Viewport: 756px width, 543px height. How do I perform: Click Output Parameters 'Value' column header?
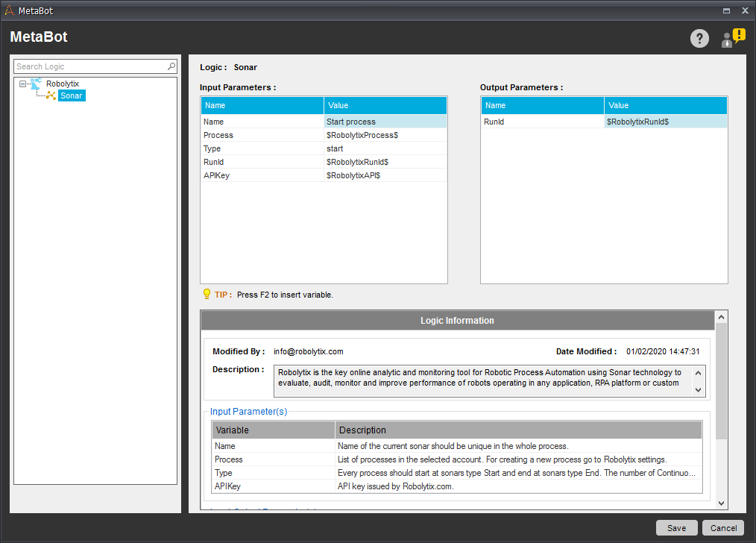click(665, 105)
